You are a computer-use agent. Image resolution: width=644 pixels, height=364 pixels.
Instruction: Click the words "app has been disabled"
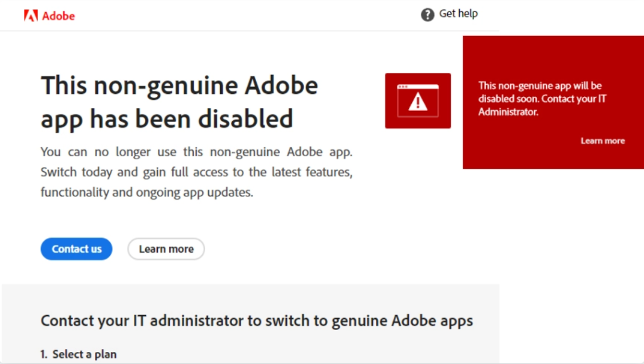pyautogui.click(x=167, y=119)
